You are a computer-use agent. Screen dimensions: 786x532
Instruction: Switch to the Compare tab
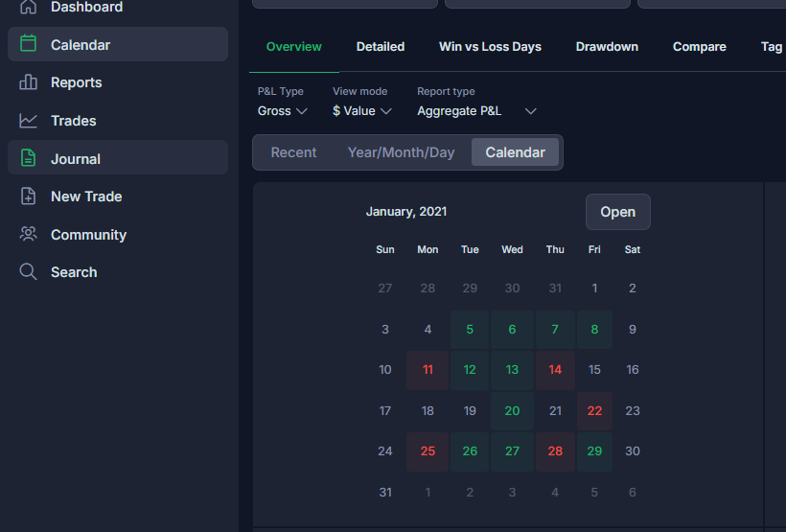[700, 47]
